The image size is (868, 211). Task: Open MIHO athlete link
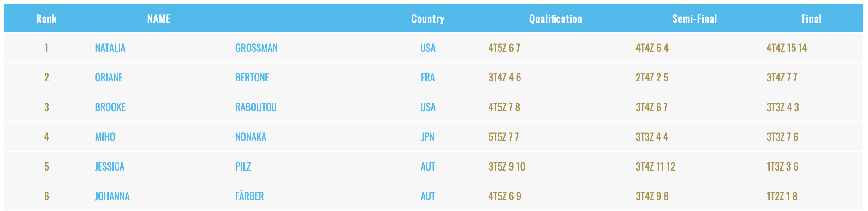point(105,137)
